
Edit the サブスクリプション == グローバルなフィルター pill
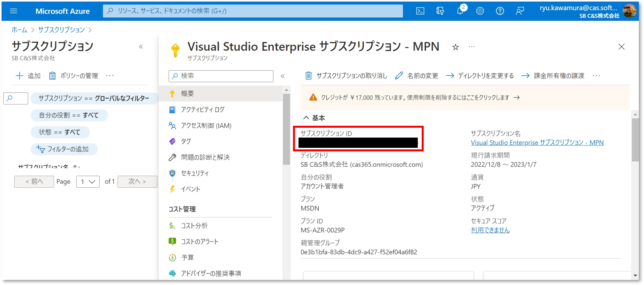94,98
